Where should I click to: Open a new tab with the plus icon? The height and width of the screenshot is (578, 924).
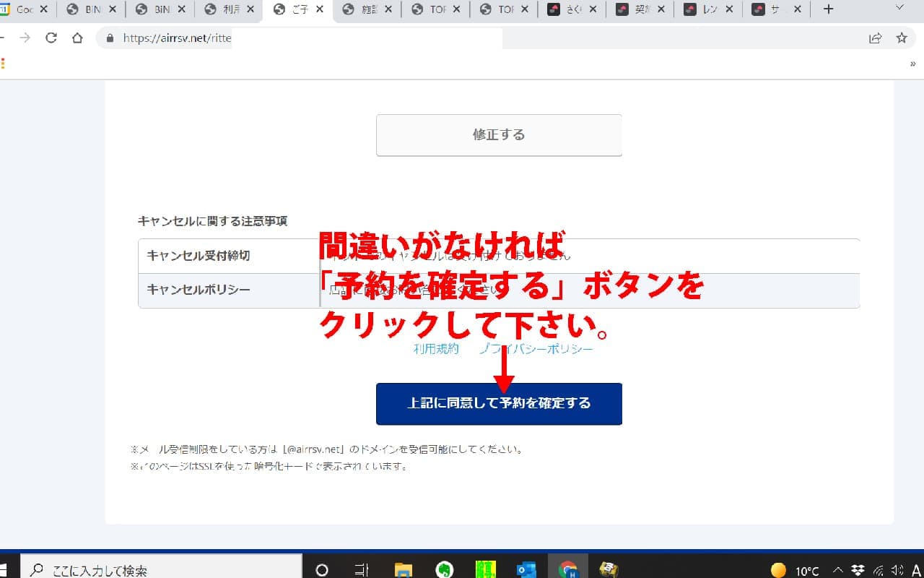tap(828, 9)
